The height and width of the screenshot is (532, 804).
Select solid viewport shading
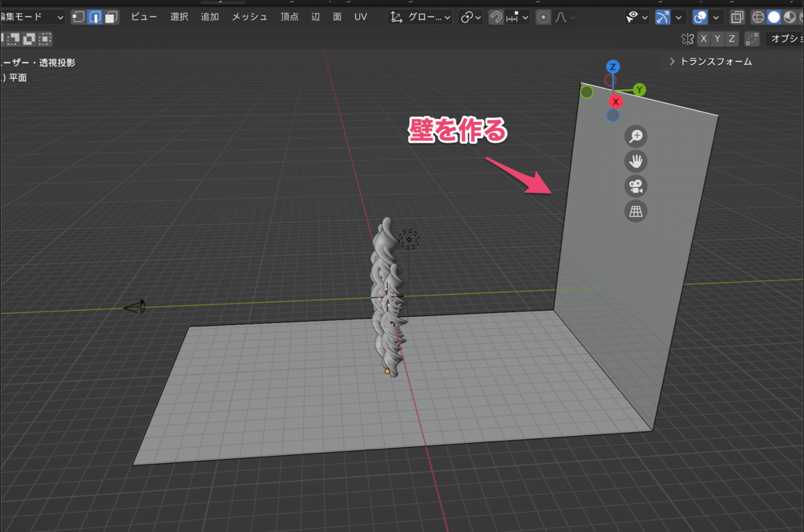774,17
